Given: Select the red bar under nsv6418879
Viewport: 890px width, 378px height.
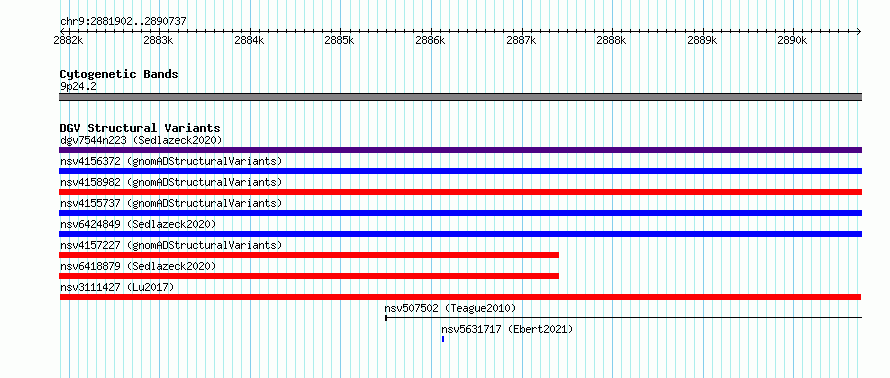Looking at the screenshot, I should (309, 276).
